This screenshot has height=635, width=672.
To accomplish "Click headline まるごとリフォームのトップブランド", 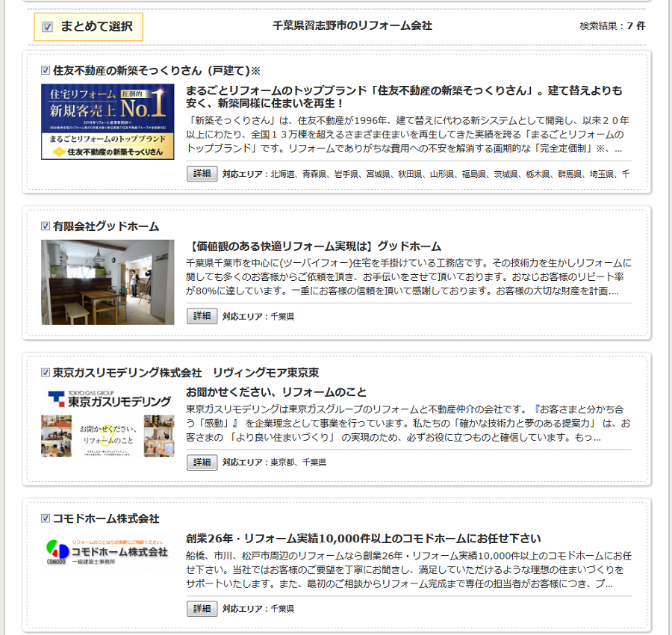I will click(404, 96).
